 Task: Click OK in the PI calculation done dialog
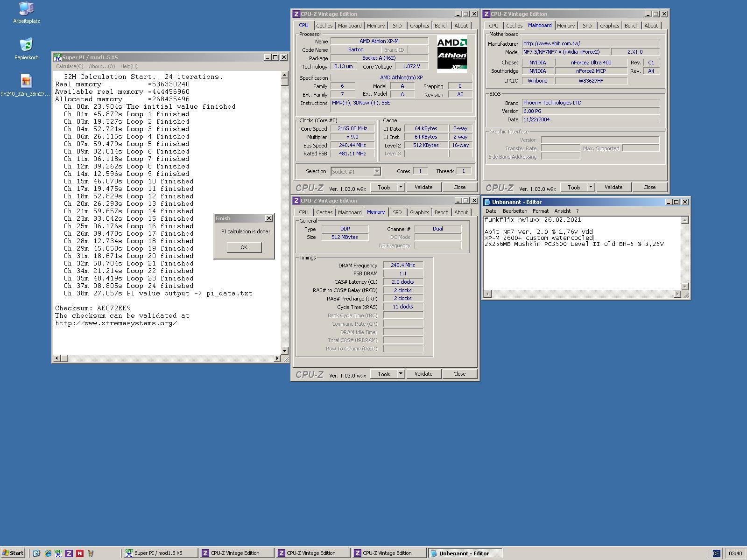pos(244,247)
